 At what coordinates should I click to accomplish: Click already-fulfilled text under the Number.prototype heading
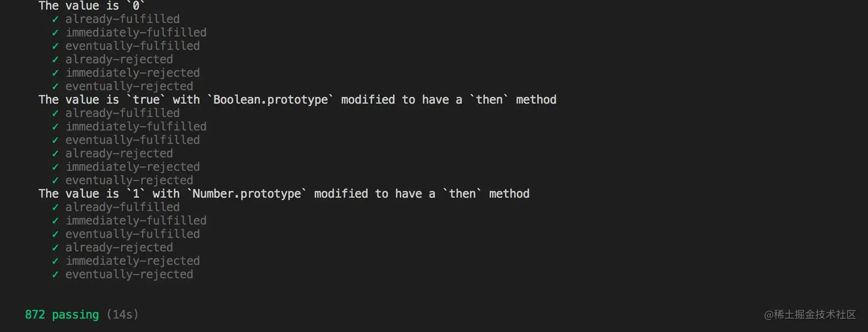(122, 207)
